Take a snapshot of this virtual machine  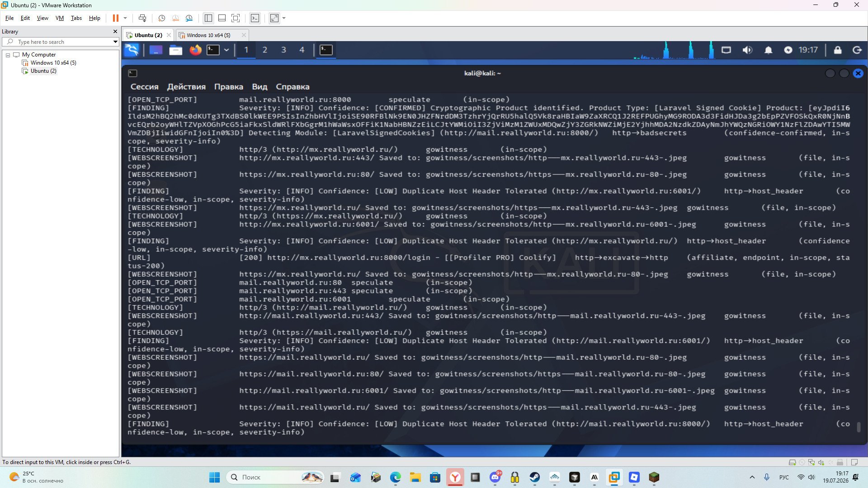tap(162, 18)
